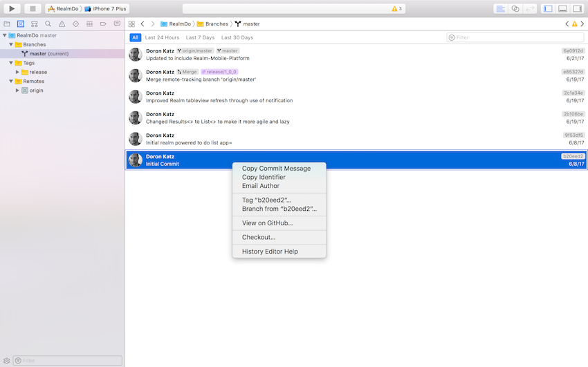Click the Run (play) button

pos(12,8)
